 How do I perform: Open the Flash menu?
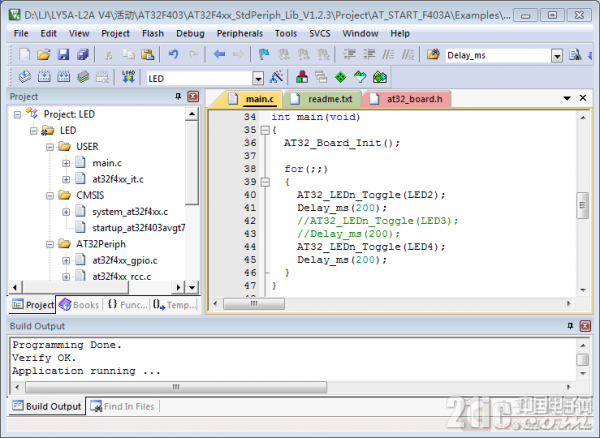153,34
